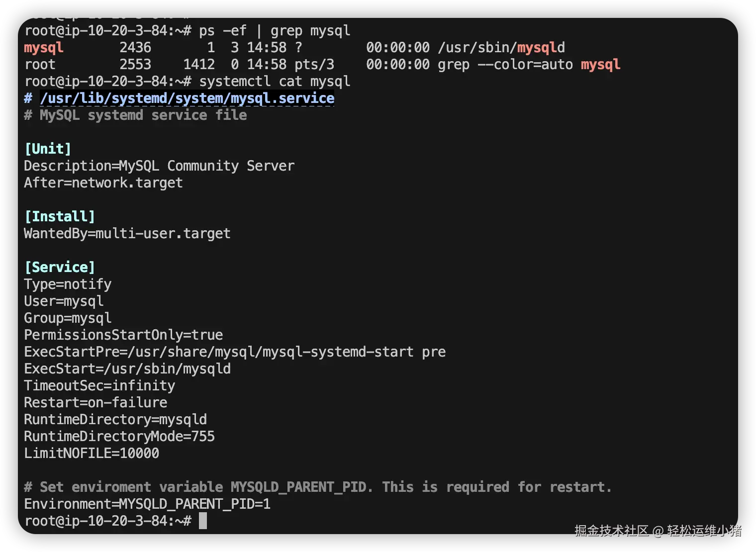The width and height of the screenshot is (756, 552).
Task: Click the [Service] section header
Action: [60, 268]
